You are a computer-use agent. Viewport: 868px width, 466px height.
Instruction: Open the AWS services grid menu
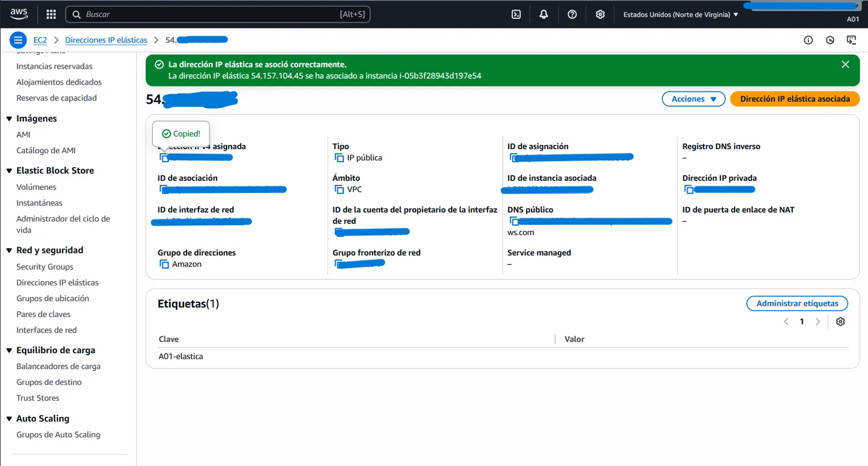click(51, 14)
